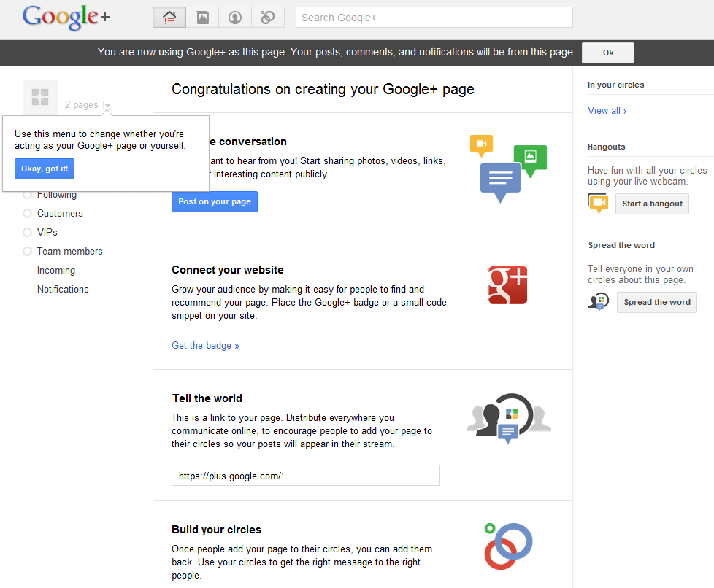Click the page profile picture placeholder

coord(40,97)
